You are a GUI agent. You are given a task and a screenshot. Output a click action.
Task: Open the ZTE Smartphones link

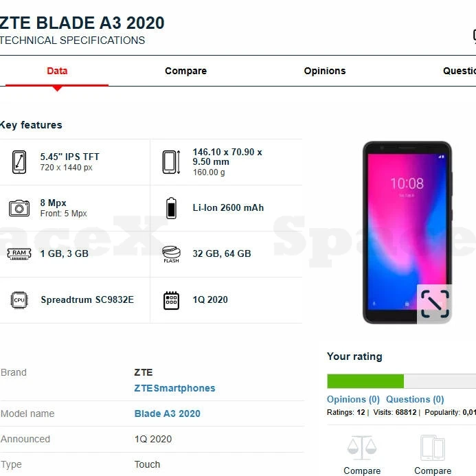point(174,388)
